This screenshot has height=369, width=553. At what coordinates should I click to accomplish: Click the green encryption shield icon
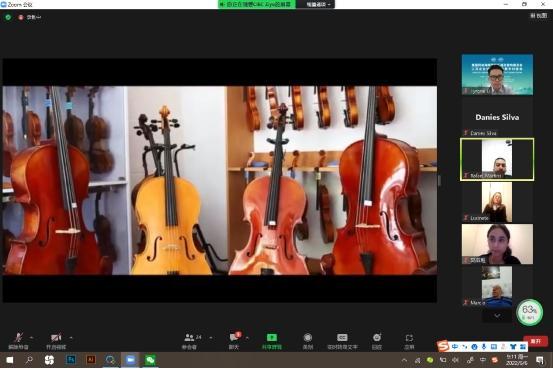point(8,17)
